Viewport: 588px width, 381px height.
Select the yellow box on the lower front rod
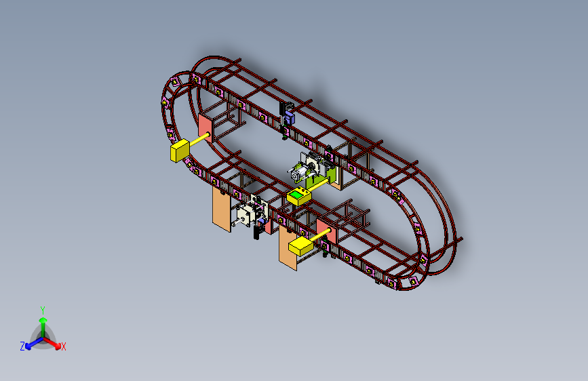tap(300, 247)
